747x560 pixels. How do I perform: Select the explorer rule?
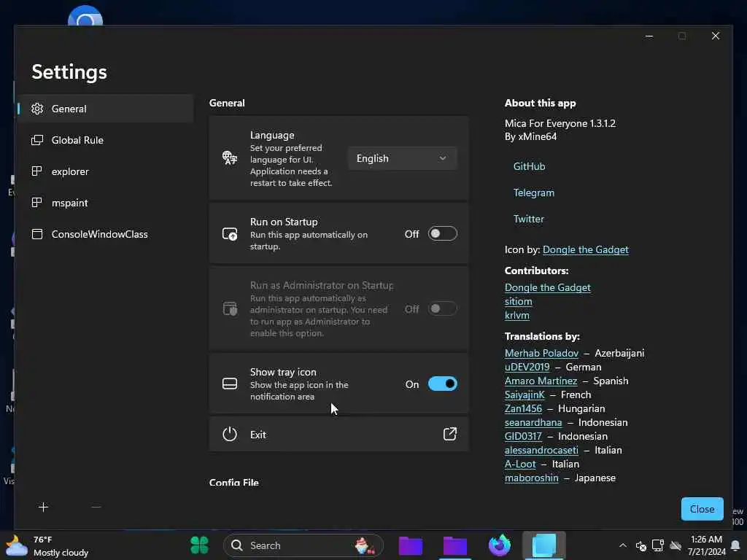coord(105,171)
